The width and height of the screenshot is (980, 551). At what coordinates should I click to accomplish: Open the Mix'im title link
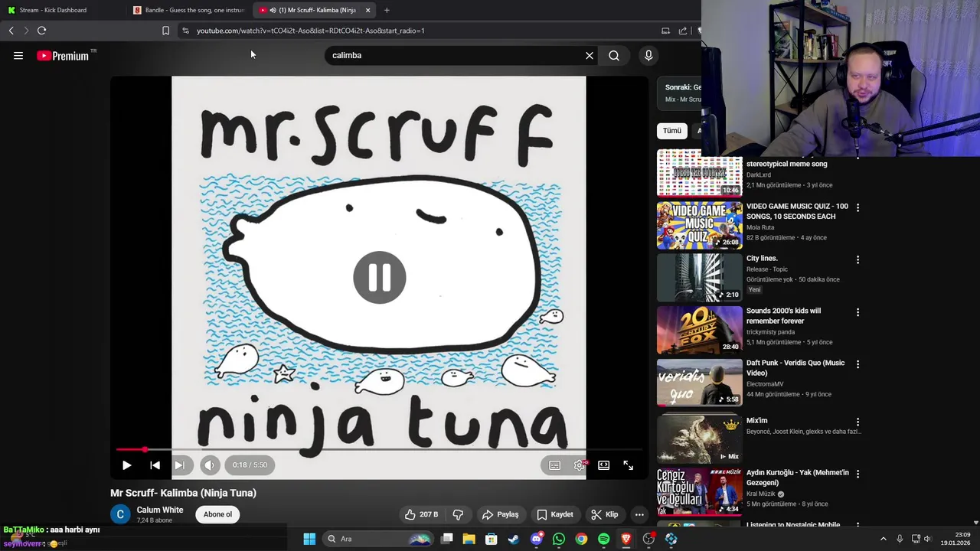coord(756,420)
